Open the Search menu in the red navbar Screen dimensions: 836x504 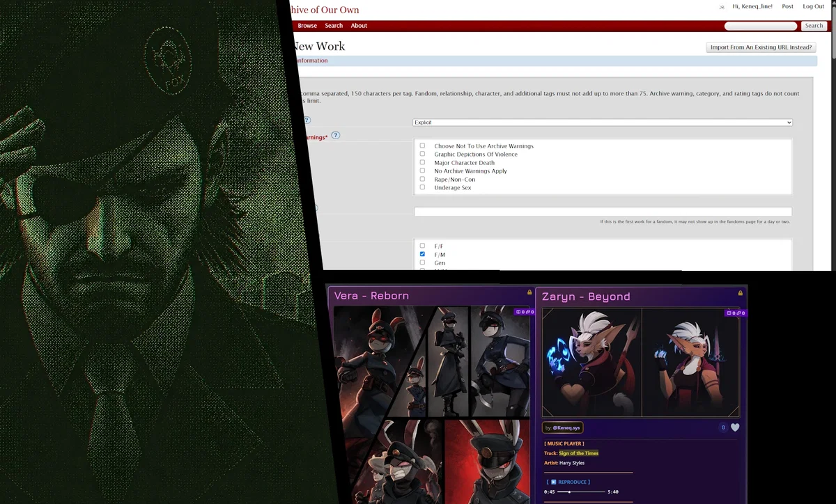[x=334, y=26]
